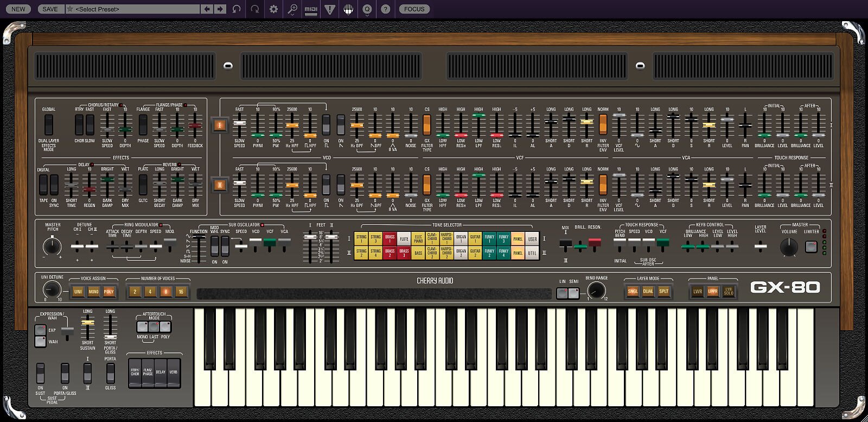Open the MIDI icon in toolbar
The image size is (868, 422).
(x=311, y=9)
